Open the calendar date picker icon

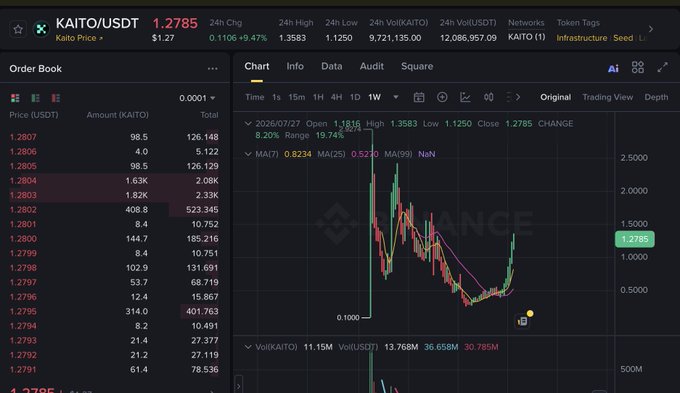click(419, 97)
